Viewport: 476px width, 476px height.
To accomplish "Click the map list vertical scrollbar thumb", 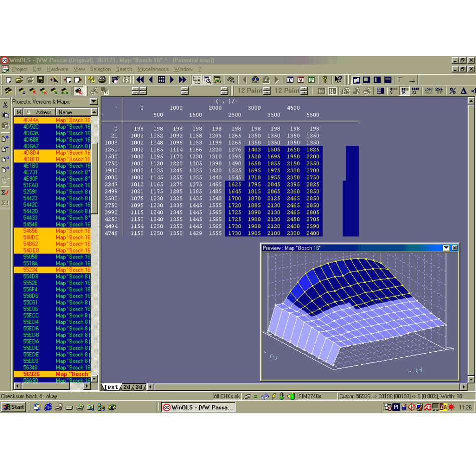I will (x=94, y=178).
